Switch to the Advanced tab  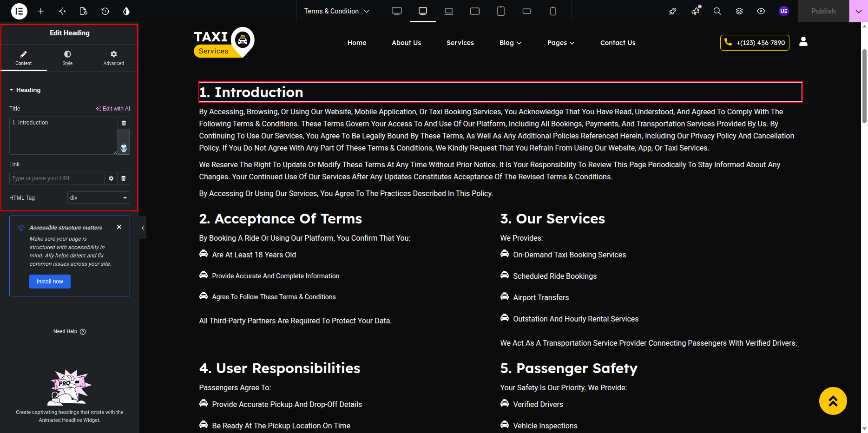[114, 58]
